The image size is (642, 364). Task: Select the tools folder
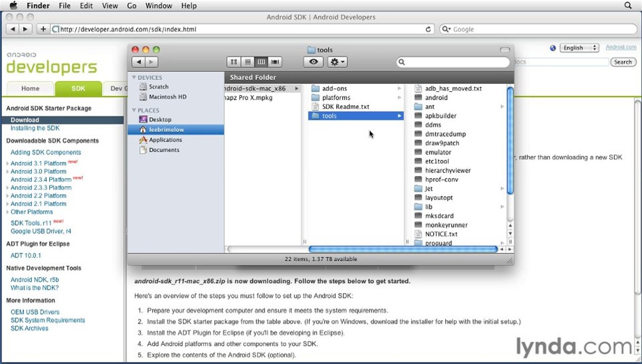356,116
